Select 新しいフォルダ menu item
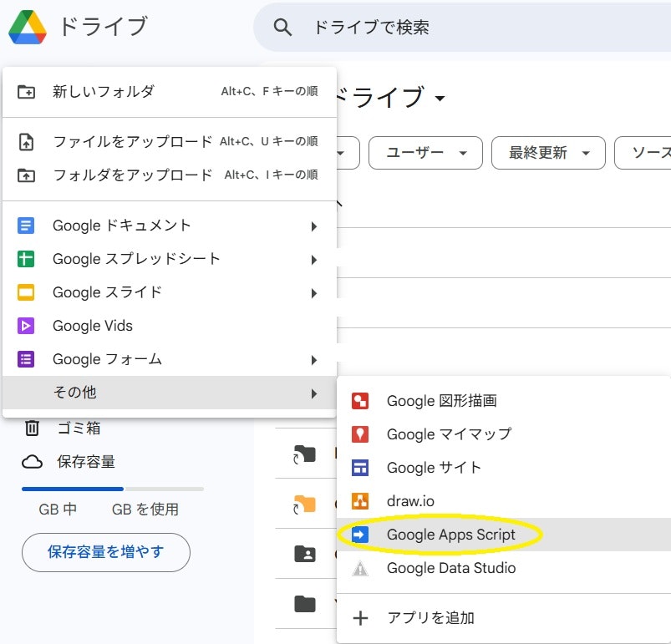 click(x=170, y=92)
